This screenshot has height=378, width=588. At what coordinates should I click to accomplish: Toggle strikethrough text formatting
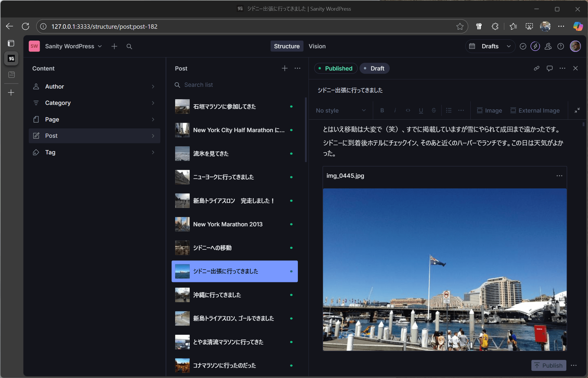click(x=434, y=110)
